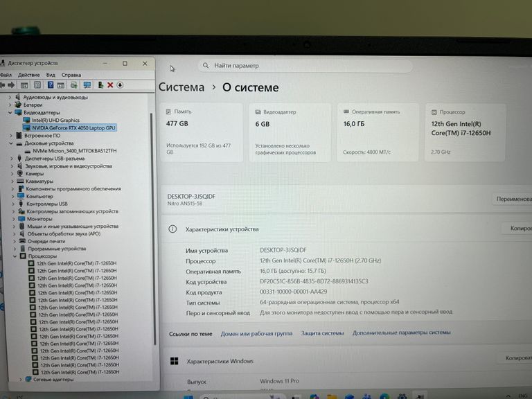This screenshot has width=532, height=399.
Task: Expand the Камеры node arrow
Action: (12, 174)
